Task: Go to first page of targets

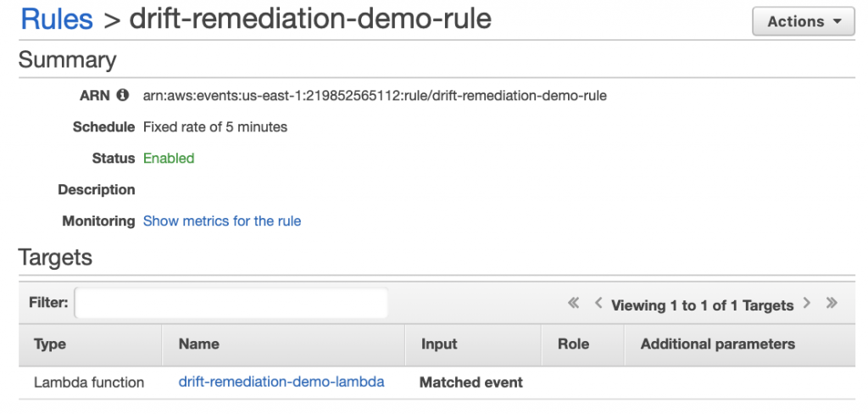Action: tap(574, 303)
